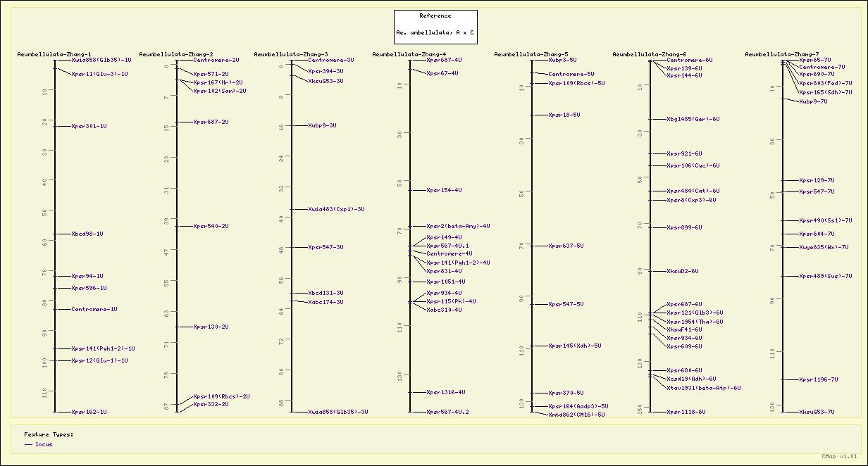
Task: Click the Xpsr1196-7U feature label
Action: 818,380
